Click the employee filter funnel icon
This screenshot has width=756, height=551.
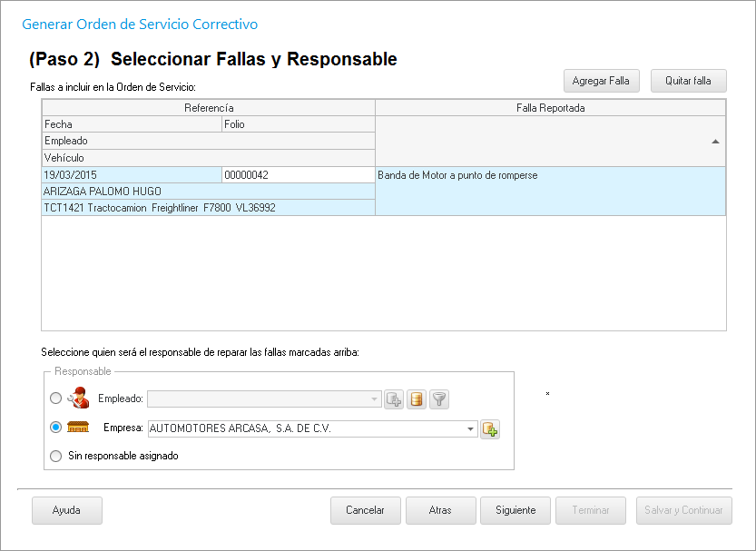tap(439, 399)
